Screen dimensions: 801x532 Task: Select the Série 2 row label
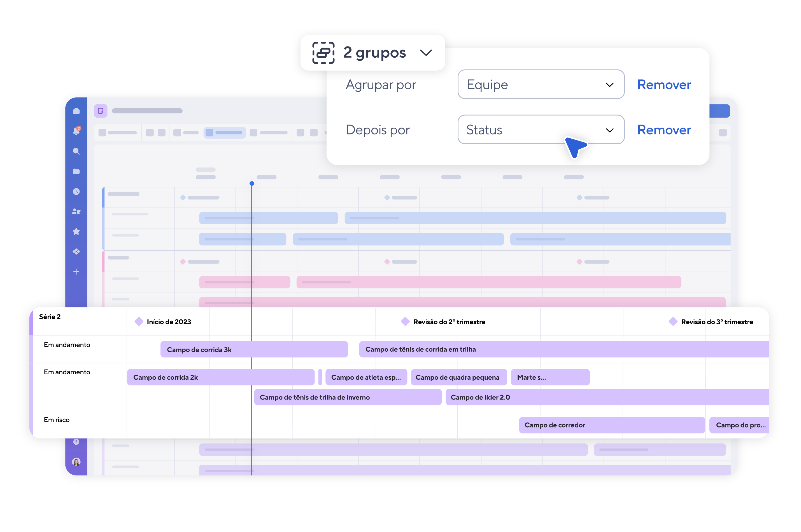(50, 317)
